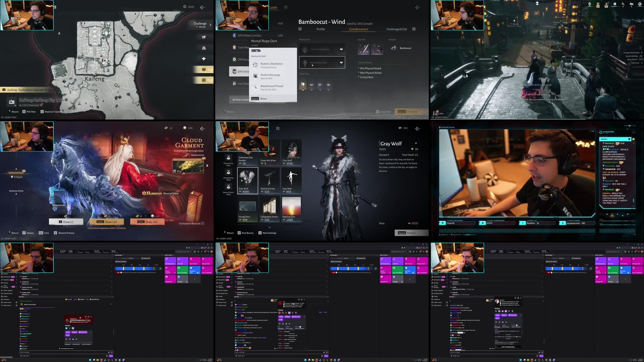Open the Gray Wolf outfit dropdown
644x362 pixels.
click(x=416, y=143)
